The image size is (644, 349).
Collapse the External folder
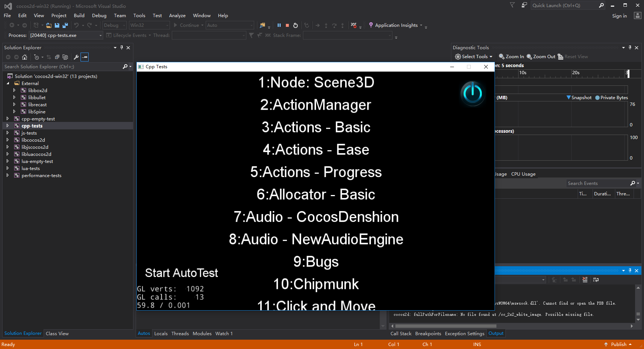(x=7, y=83)
